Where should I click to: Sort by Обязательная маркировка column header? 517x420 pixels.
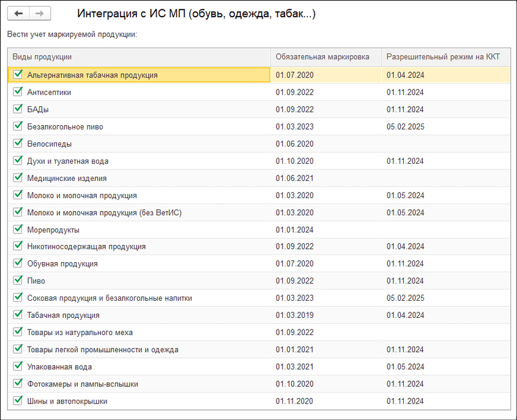(x=326, y=57)
